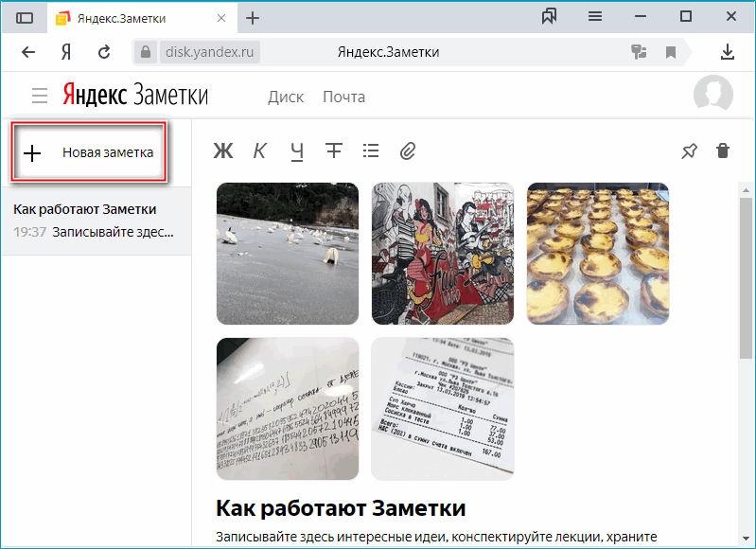Open the whiteboard numbers photo thumbnail
The image size is (756, 549).
[x=288, y=409]
